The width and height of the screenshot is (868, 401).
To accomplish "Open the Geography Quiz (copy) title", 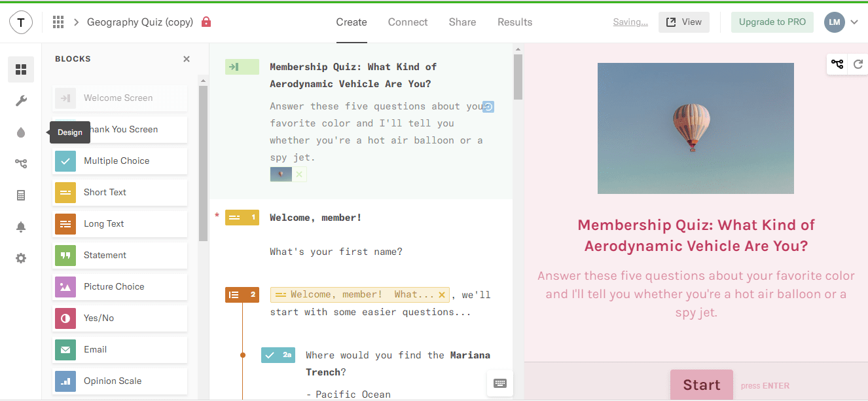I will pos(140,22).
